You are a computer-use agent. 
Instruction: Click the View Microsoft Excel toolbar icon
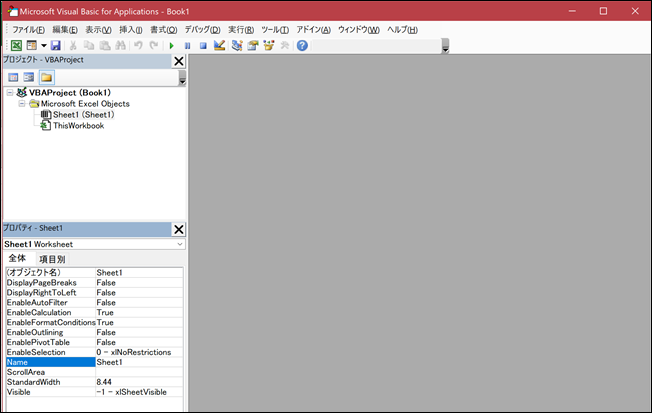tap(16, 45)
